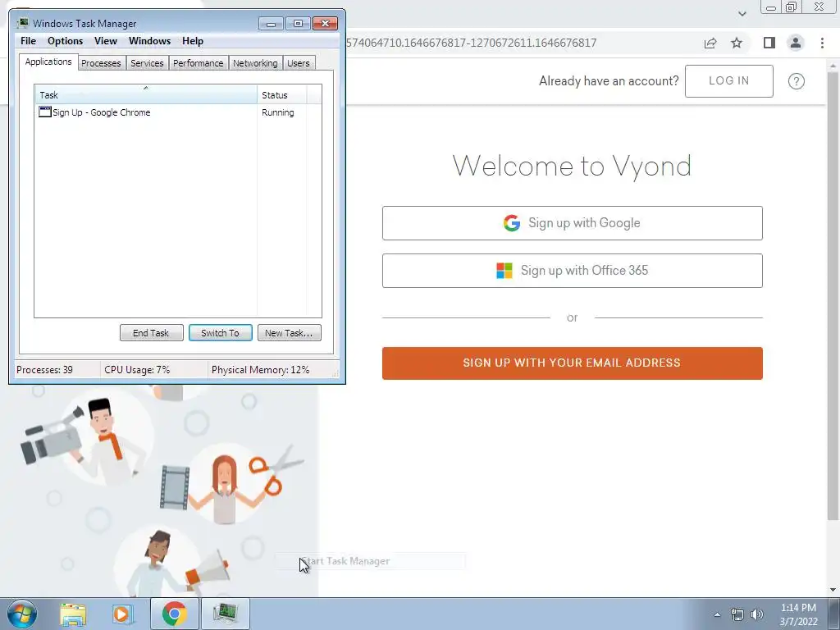The height and width of the screenshot is (630, 840).
Task: Click the Google logo in sign-up button
Action: pos(512,223)
